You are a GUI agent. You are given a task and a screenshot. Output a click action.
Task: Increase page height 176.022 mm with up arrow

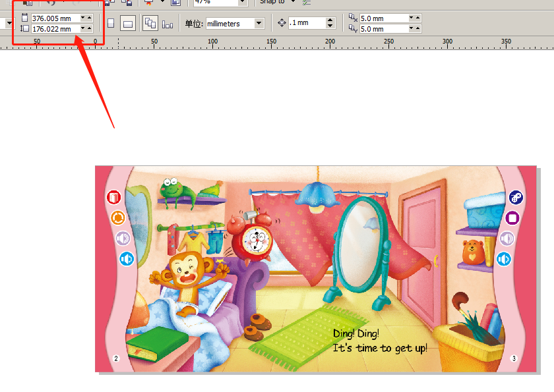(90, 28)
